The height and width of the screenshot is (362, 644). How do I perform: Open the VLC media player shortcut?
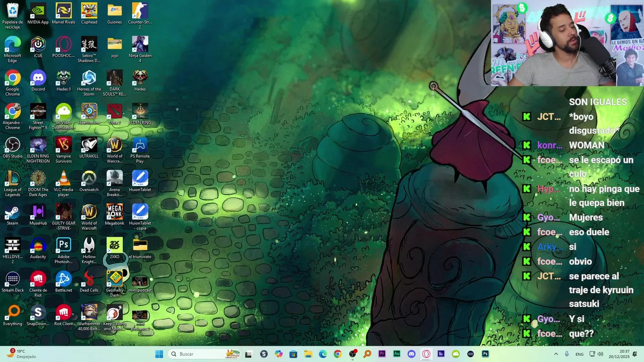point(63,184)
